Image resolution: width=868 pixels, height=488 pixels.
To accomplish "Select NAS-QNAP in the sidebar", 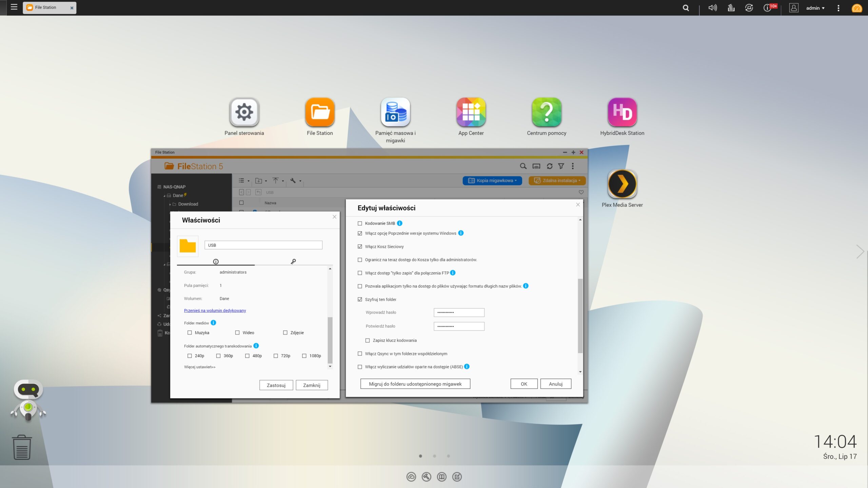I will (174, 187).
